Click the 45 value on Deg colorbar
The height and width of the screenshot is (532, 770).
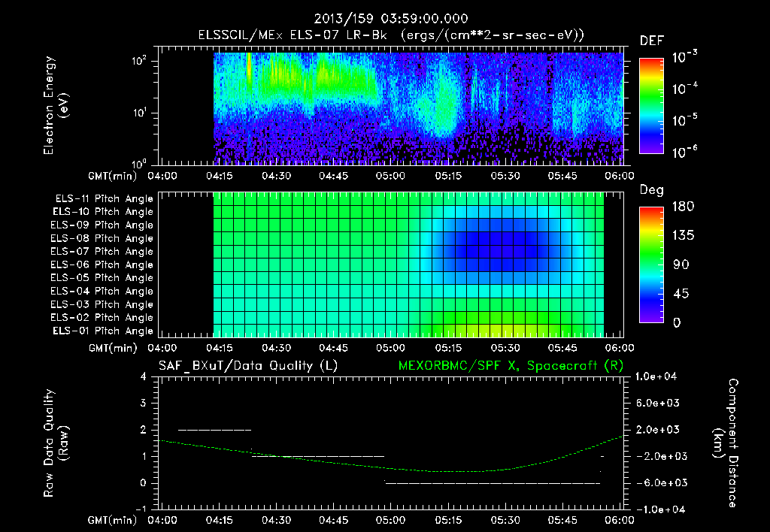680,294
